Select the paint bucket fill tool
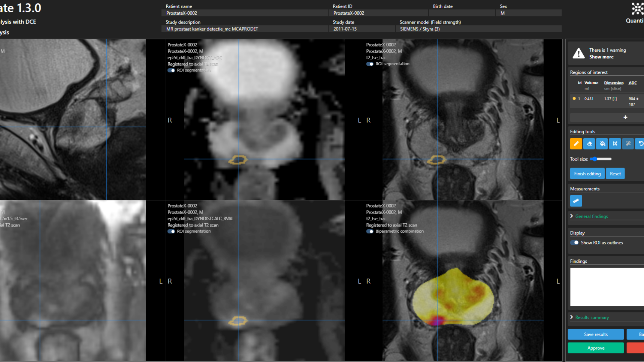Image resolution: width=644 pixels, height=362 pixels. pos(602,144)
